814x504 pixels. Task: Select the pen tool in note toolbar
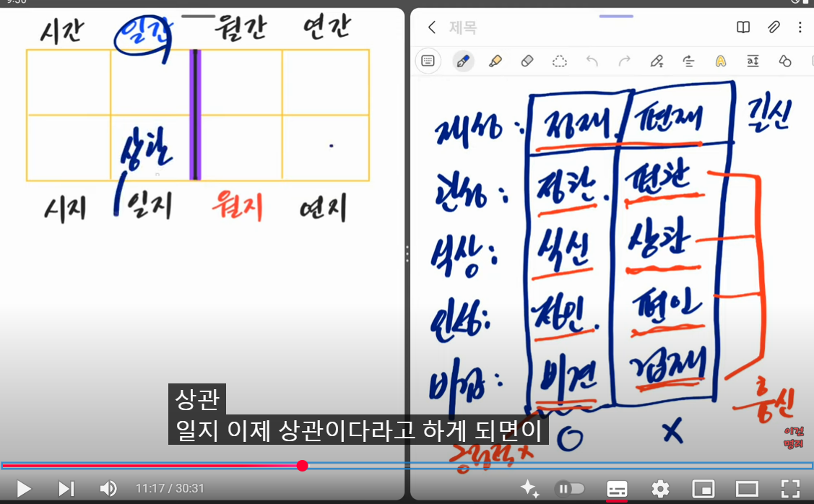coord(462,61)
